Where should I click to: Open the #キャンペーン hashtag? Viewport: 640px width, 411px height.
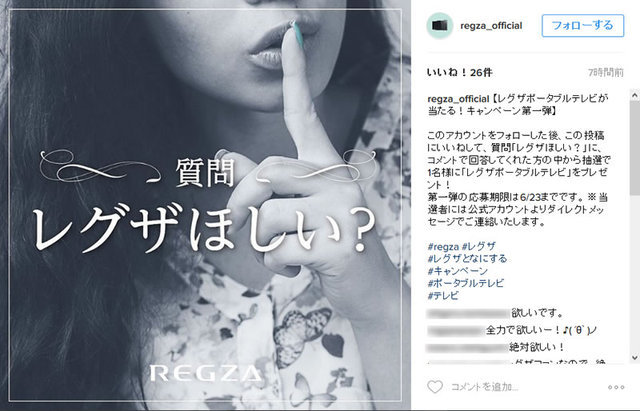point(458,271)
